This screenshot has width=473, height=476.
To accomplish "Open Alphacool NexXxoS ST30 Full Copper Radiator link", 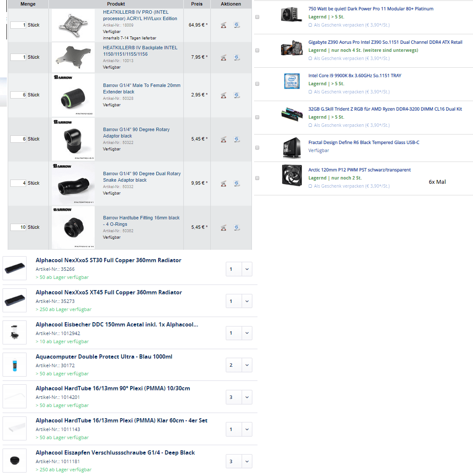I will tap(108, 260).
